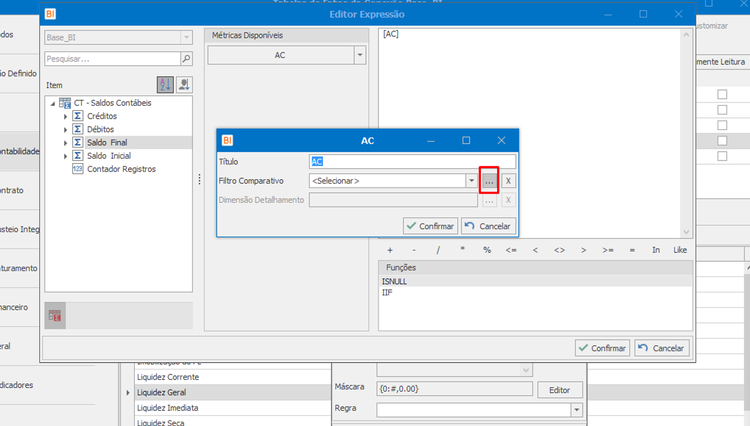Viewport: 750px width, 426px height.
Task: Open the Filtro Comparativo dropdown arrow
Action: pos(472,181)
